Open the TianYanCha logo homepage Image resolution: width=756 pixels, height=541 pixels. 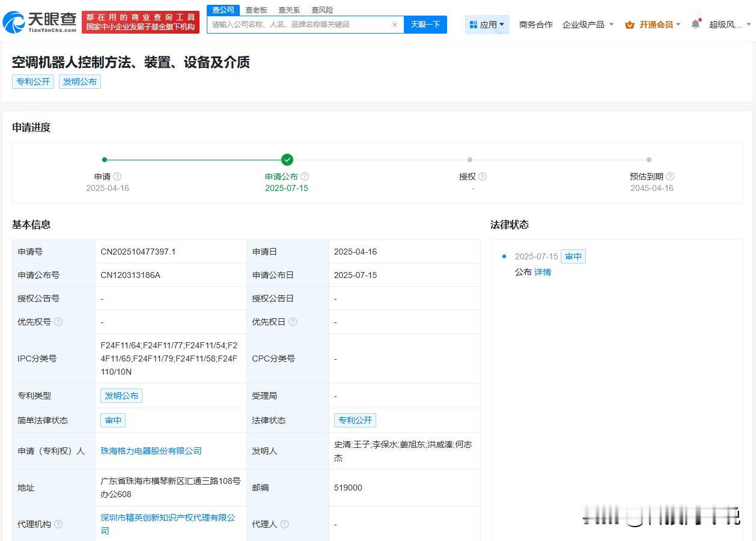(40, 22)
